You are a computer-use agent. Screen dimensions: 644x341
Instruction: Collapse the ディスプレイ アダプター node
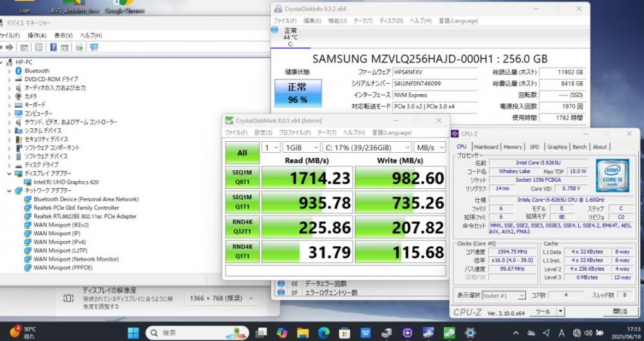pos(9,173)
